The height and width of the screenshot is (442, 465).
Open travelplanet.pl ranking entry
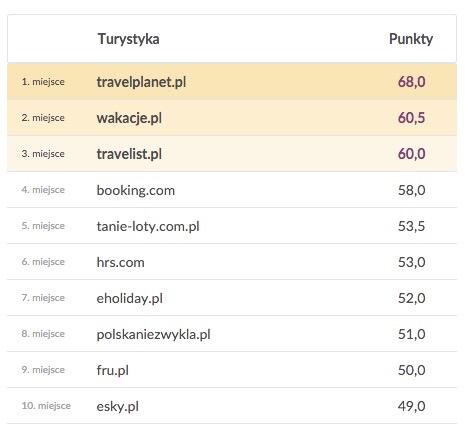click(x=141, y=82)
